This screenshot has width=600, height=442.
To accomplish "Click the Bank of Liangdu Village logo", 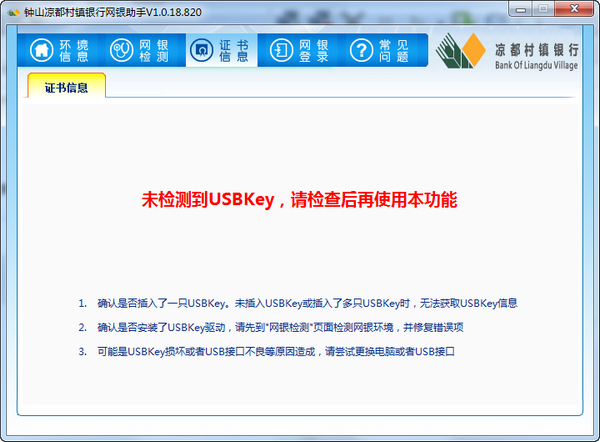I will tap(510, 52).
